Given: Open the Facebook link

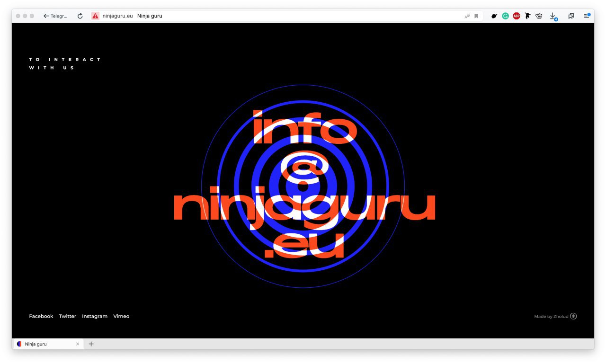Looking at the screenshot, I should (41, 316).
